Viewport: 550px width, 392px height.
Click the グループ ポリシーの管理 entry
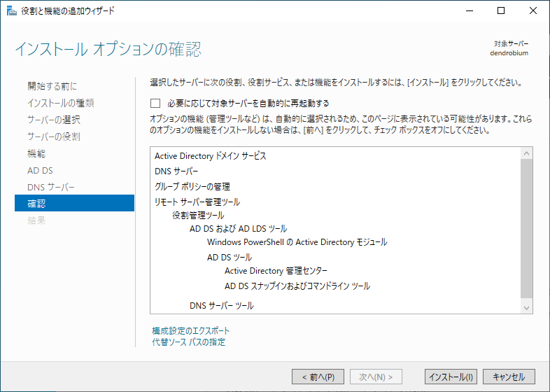pos(192,186)
